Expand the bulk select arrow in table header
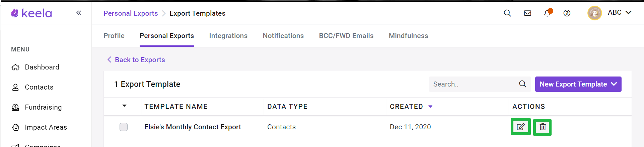 (x=124, y=106)
